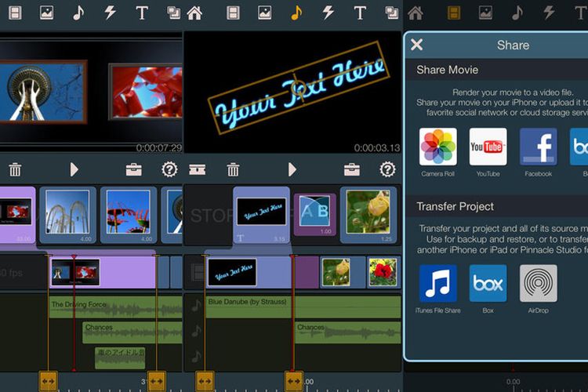Select the Transfer Project section header

point(456,206)
